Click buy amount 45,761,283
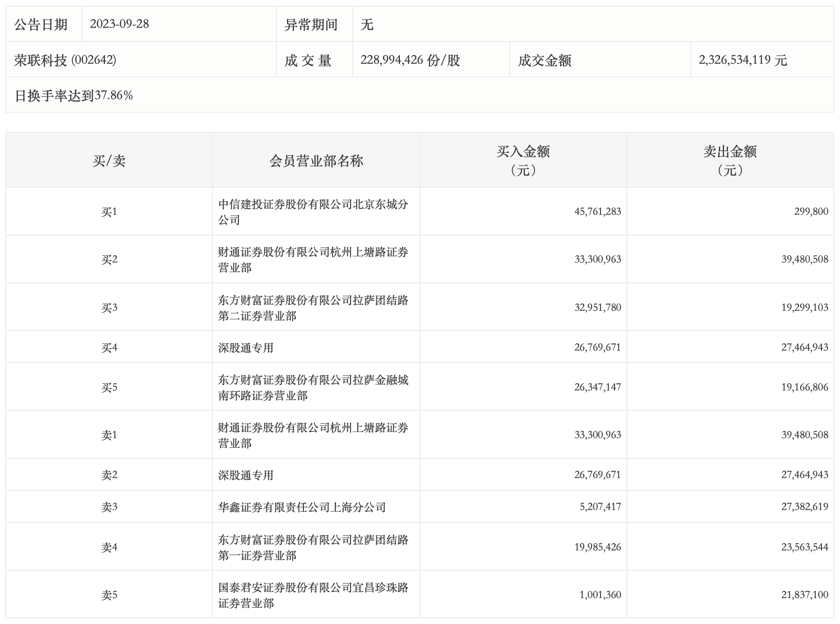The height and width of the screenshot is (624, 840). (x=597, y=212)
